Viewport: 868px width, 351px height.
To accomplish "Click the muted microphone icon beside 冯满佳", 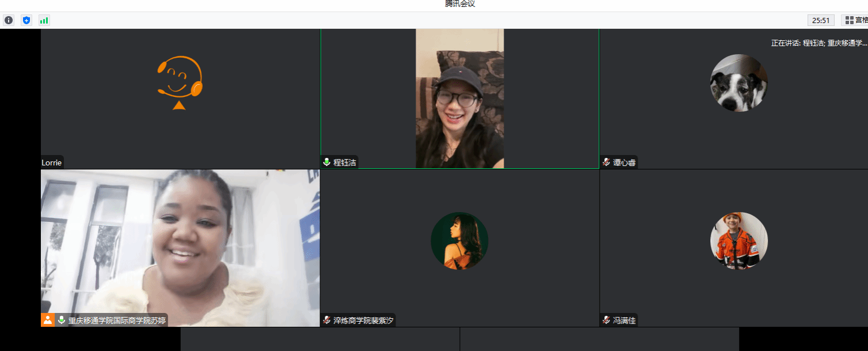I will pos(606,320).
